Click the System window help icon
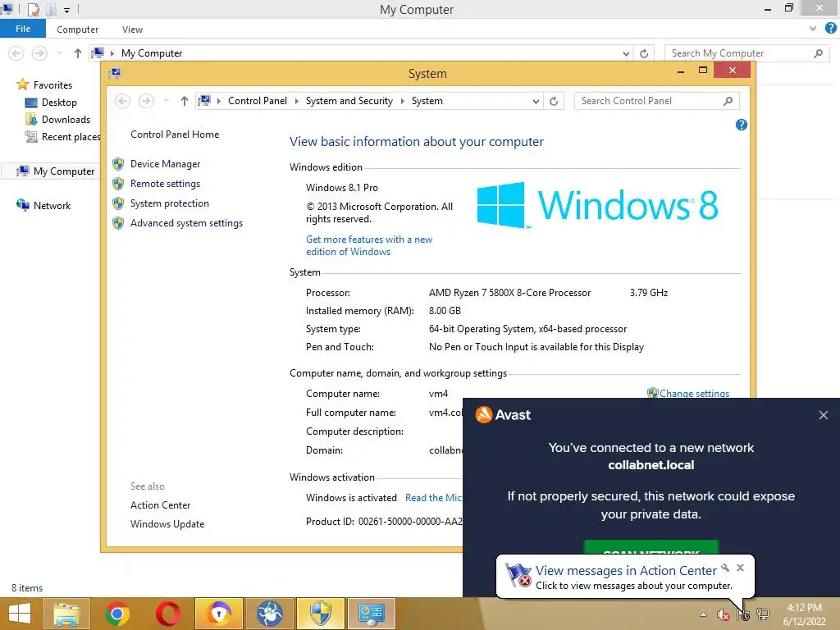This screenshot has width=840, height=630. (x=741, y=125)
